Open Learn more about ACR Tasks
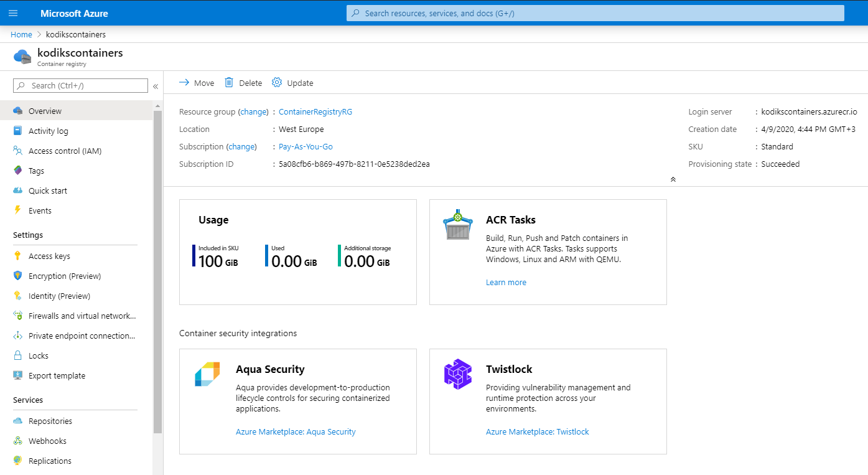 pos(506,282)
